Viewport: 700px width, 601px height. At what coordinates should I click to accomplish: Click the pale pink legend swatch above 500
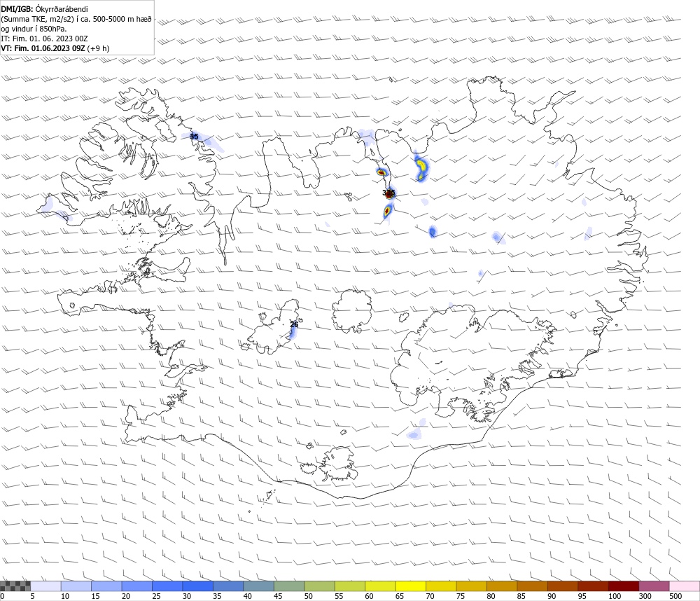point(685,586)
